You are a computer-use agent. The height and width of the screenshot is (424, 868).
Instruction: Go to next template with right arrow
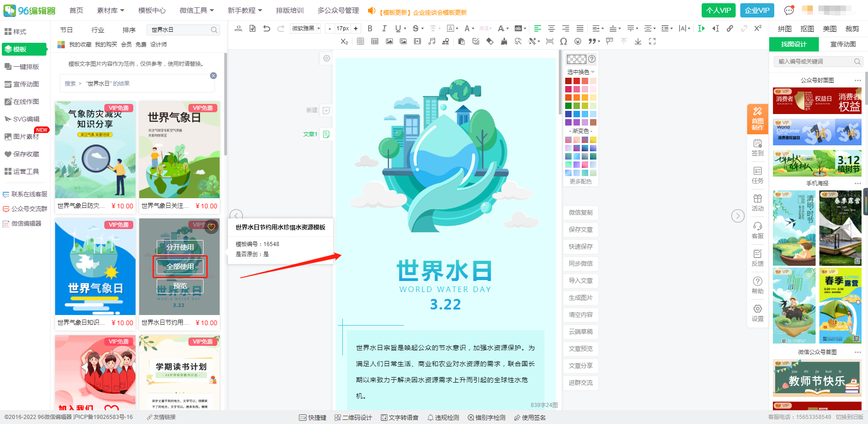tap(738, 216)
